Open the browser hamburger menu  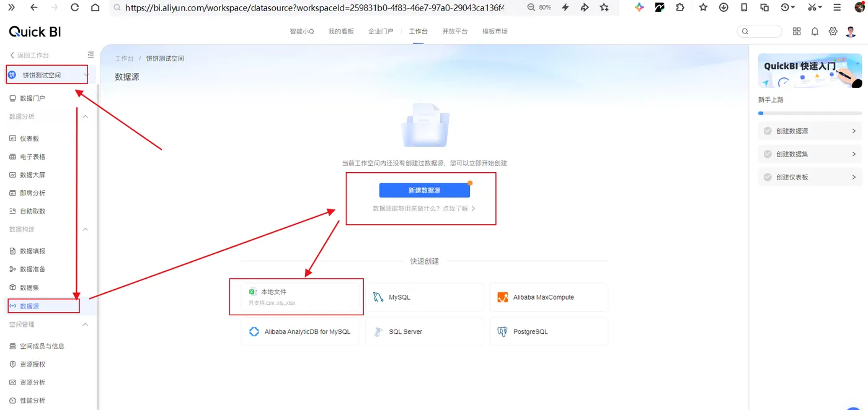(837, 7)
